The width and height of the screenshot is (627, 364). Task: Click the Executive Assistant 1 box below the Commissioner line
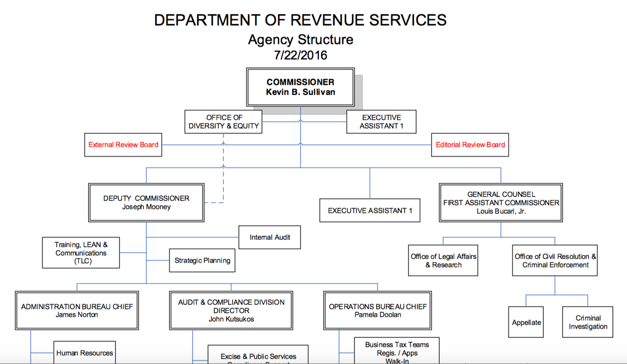pyautogui.click(x=370, y=211)
